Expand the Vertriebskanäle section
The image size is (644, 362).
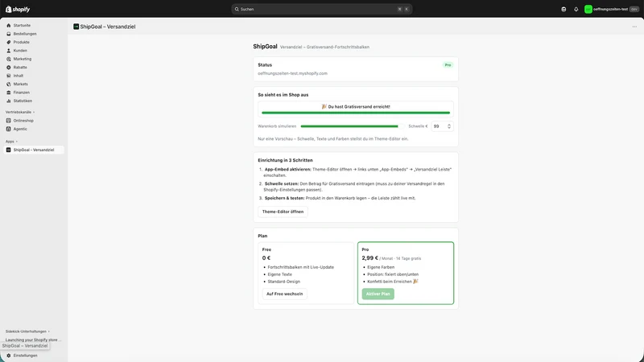pyautogui.click(x=19, y=112)
